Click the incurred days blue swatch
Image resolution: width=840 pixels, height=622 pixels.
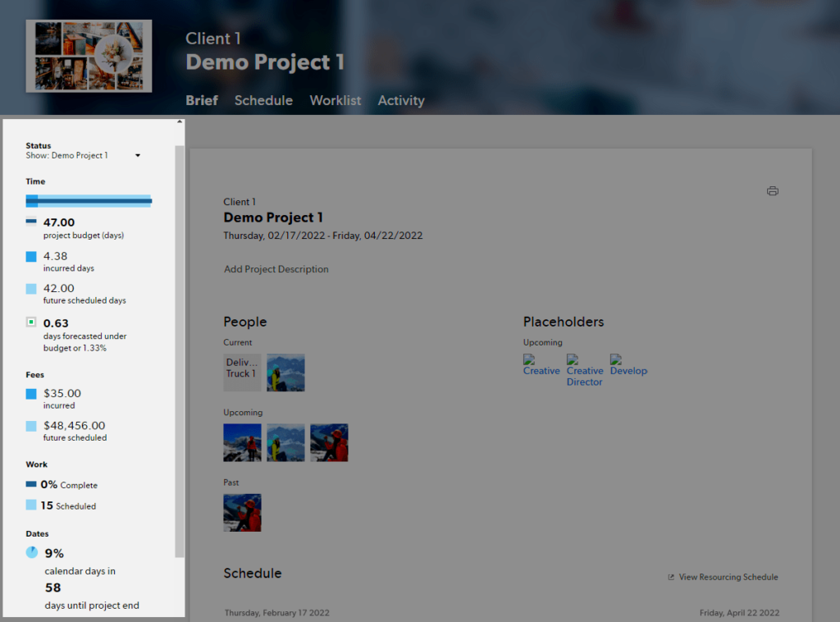(x=31, y=257)
